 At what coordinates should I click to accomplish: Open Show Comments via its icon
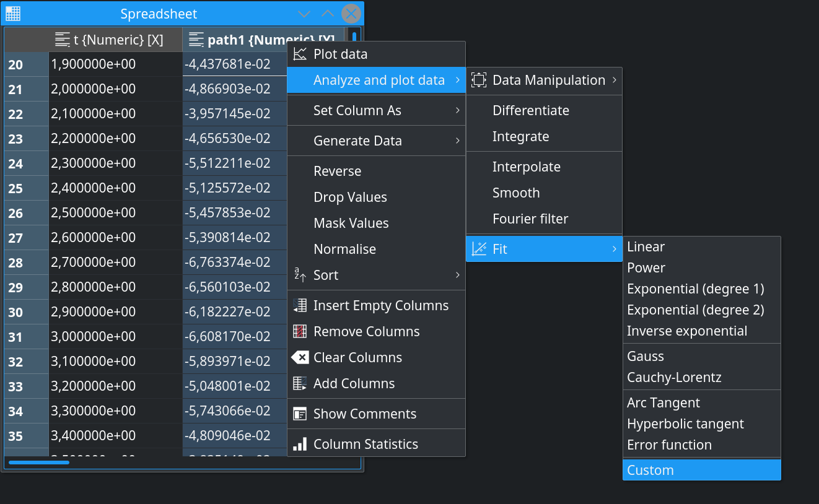coord(300,414)
